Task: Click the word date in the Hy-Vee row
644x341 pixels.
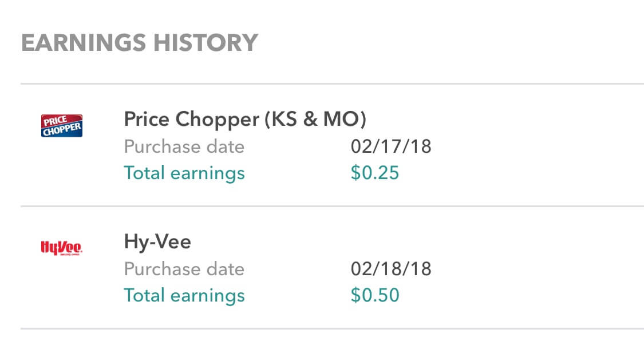Action: [226, 269]
